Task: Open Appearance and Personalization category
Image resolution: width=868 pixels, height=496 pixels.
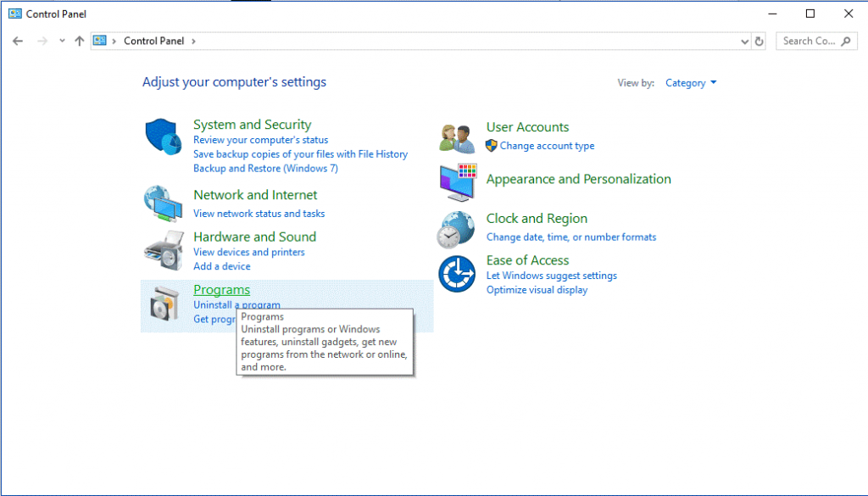Action: pos(578,180)
